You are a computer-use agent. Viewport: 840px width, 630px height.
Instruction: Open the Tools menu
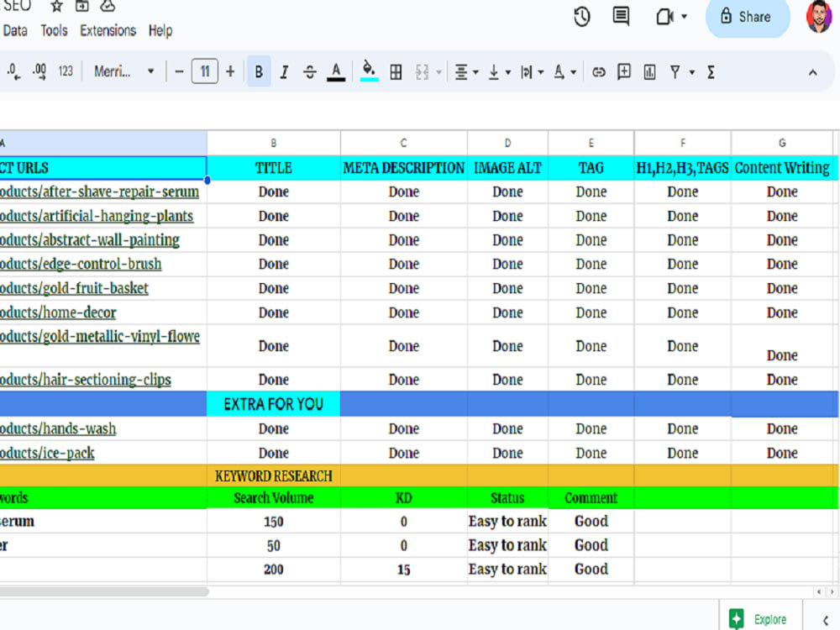pyautogui.click(x=54, y=30)
